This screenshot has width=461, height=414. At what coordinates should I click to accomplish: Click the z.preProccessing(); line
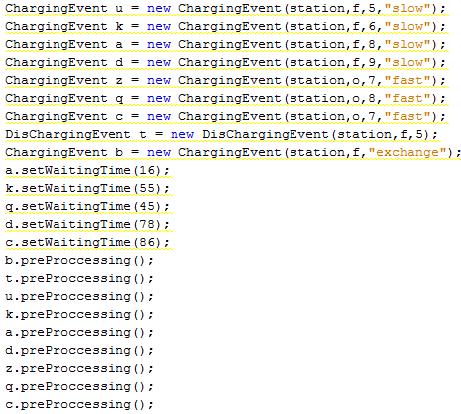coord(79,369)
